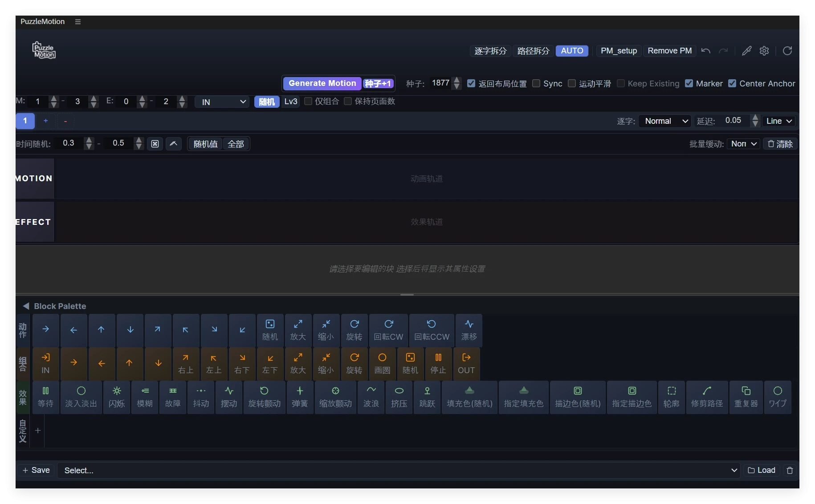
Task: Add the 重复器 repeater block
Action: click(746, 397)
